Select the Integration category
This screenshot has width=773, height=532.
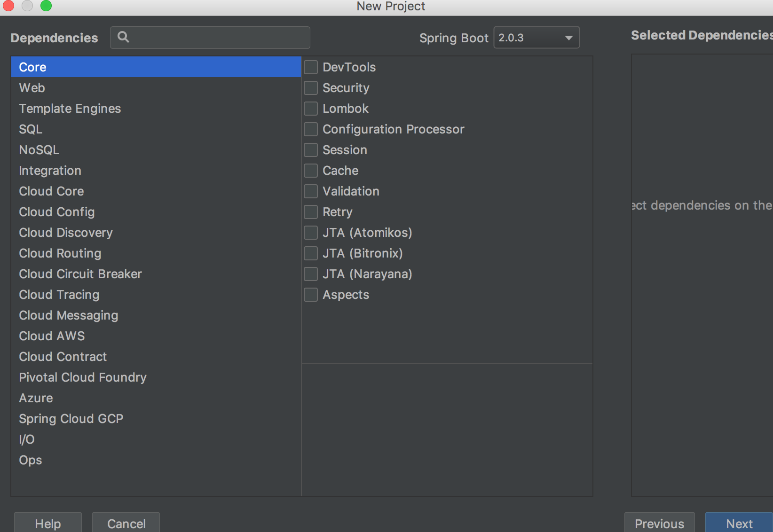tap(156, 171)
